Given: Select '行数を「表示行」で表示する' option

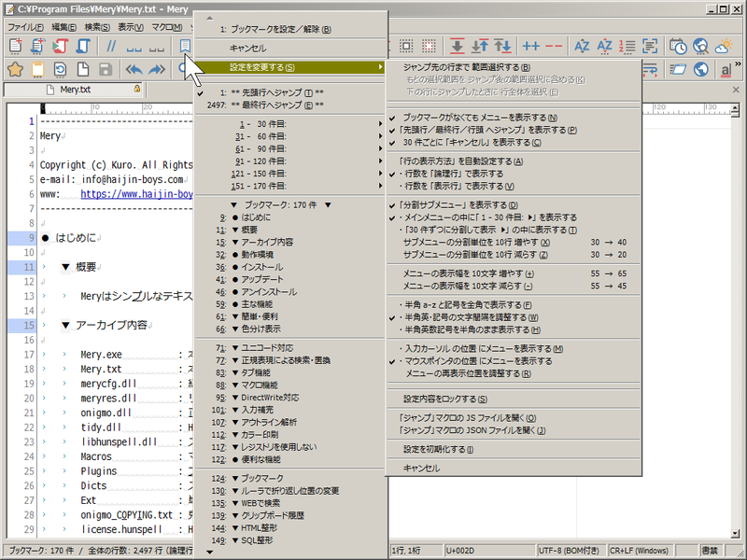Looking at the screenshot, I should click(x=512, y=186).
